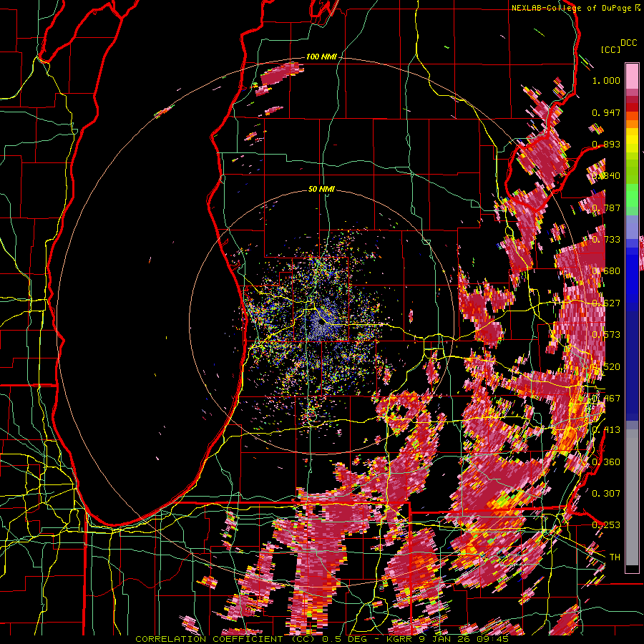Click the 0.307 legend value
This screenshot has height=644, width=644.
pos(606,493)
